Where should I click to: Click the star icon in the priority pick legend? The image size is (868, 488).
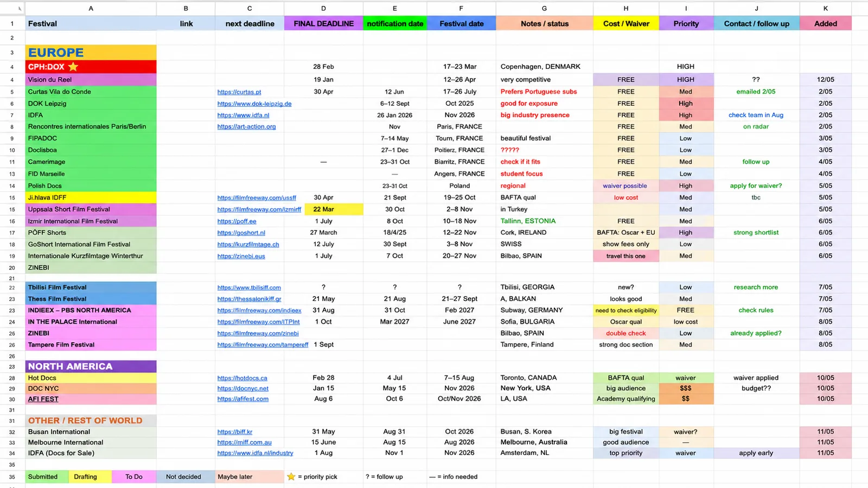tap(291, 477)
